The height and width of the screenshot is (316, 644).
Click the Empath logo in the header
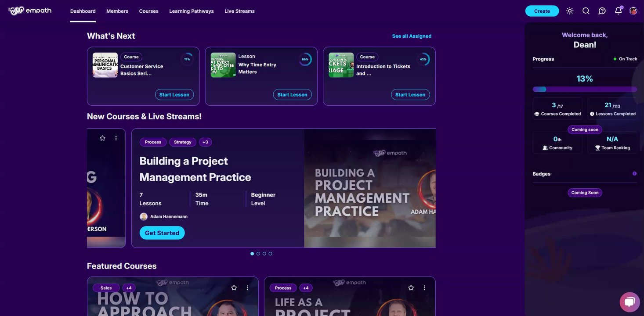coord(30,11)
